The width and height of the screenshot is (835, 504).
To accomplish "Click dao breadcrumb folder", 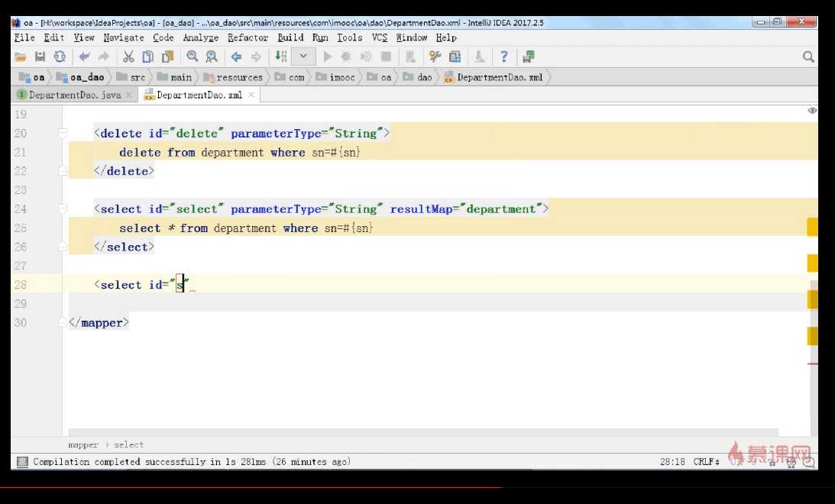I will (417, 77).
